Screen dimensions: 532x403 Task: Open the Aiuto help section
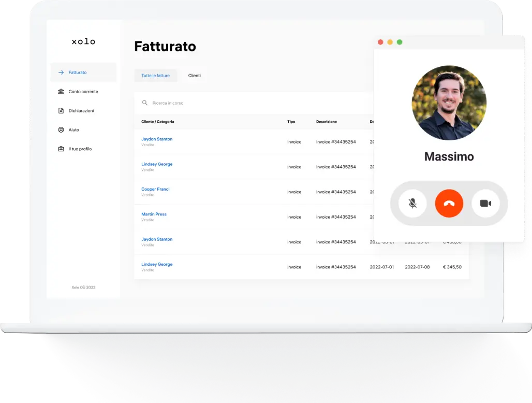73,129
